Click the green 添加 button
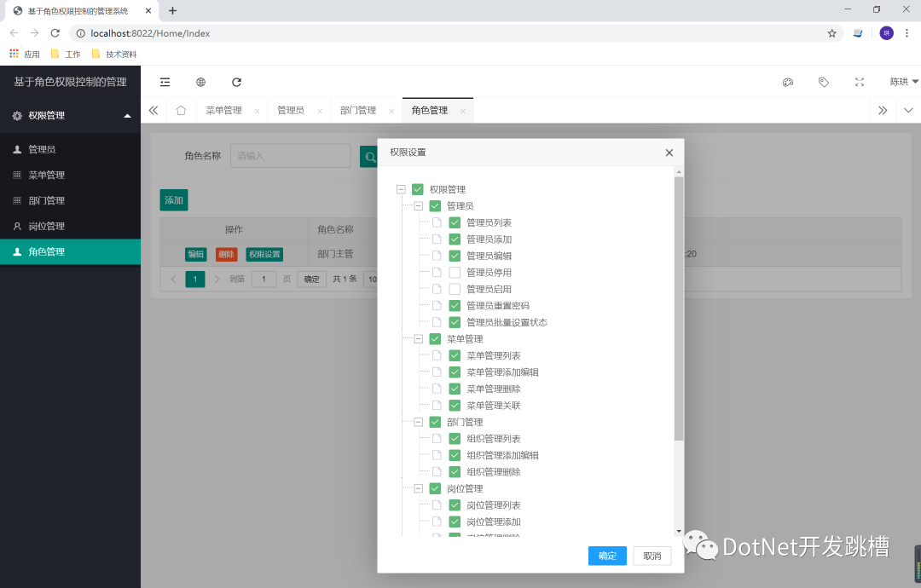 click(174, 200)
